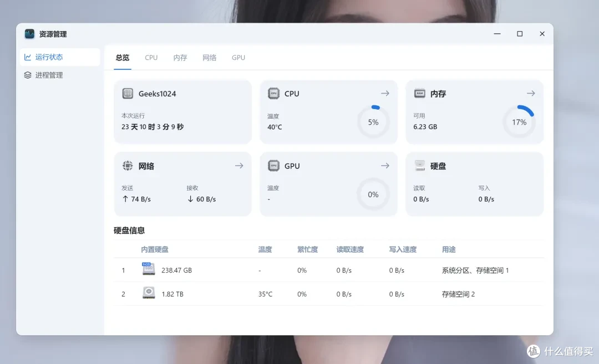Click the available memory 6.23 GB value
This screenshot has height=364, width=599.
pos(425,127)
